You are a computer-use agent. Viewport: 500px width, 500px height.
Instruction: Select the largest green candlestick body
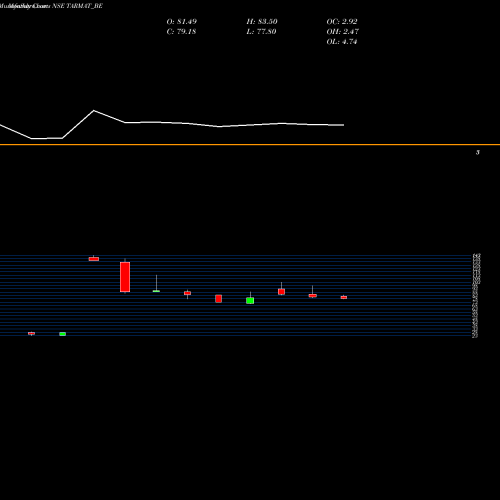point(250,301)
